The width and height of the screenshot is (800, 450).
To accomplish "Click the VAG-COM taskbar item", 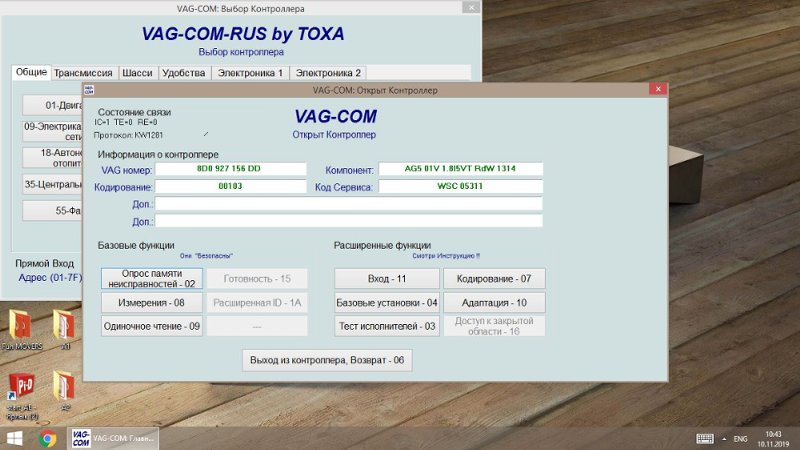I will 113,438.
